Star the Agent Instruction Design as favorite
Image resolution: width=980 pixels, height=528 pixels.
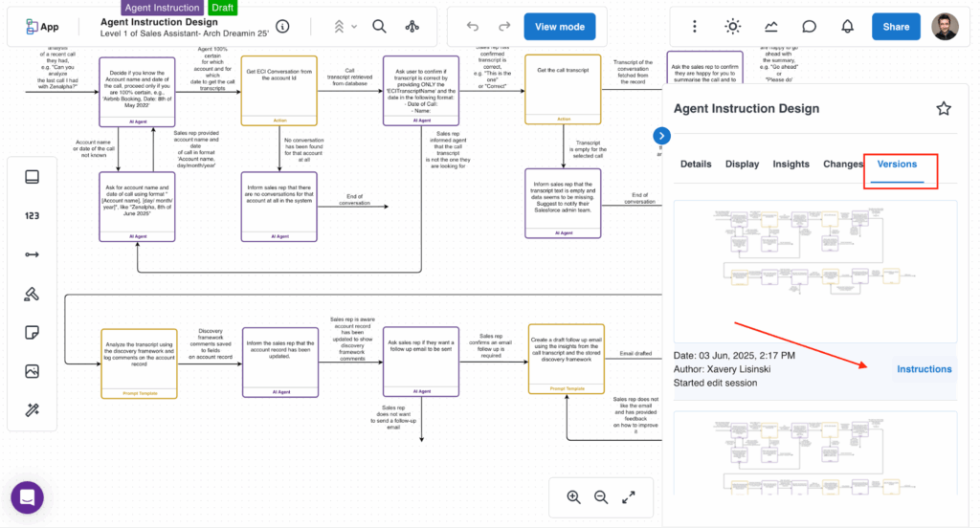tap(944, 109)
